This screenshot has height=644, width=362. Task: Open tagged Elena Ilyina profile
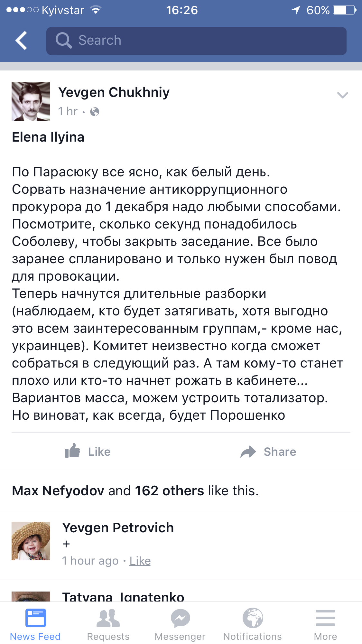(48, 137)
